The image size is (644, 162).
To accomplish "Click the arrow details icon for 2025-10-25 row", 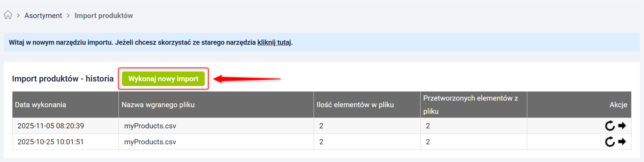I will tap(622, 142).
